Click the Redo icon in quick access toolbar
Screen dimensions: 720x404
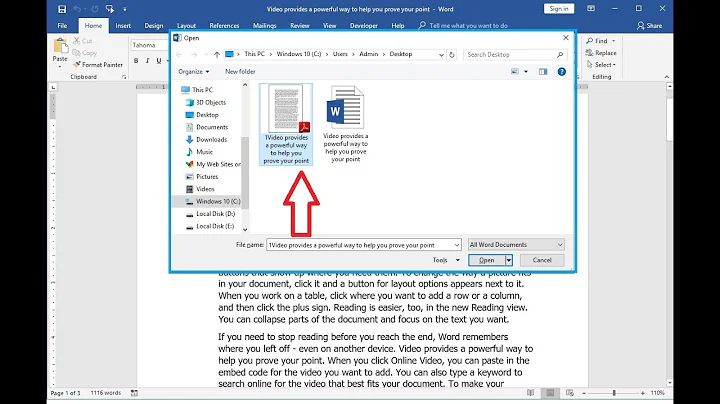tap(95, 9)
